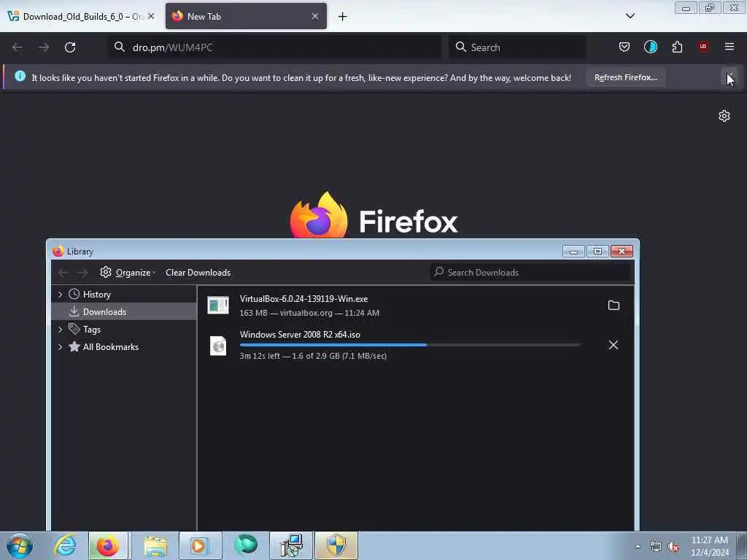Open the list all tabs dropdown arrow
747x560 pixels.
click(x=630, y=16)
